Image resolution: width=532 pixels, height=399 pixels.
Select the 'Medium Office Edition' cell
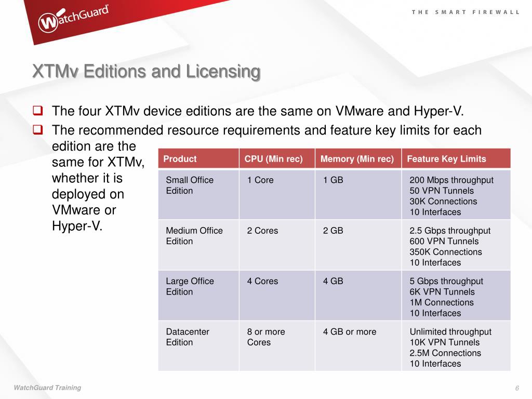pos(199,245)
